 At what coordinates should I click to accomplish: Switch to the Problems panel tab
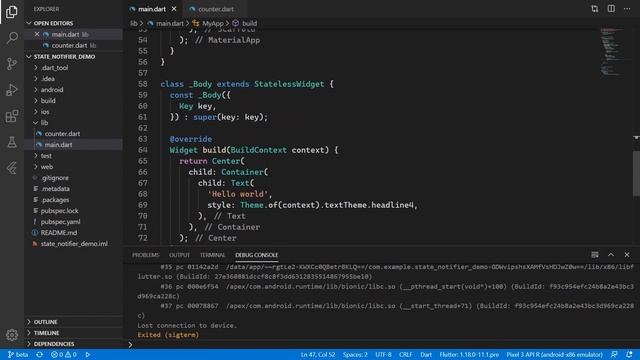[x=146, y=255]
